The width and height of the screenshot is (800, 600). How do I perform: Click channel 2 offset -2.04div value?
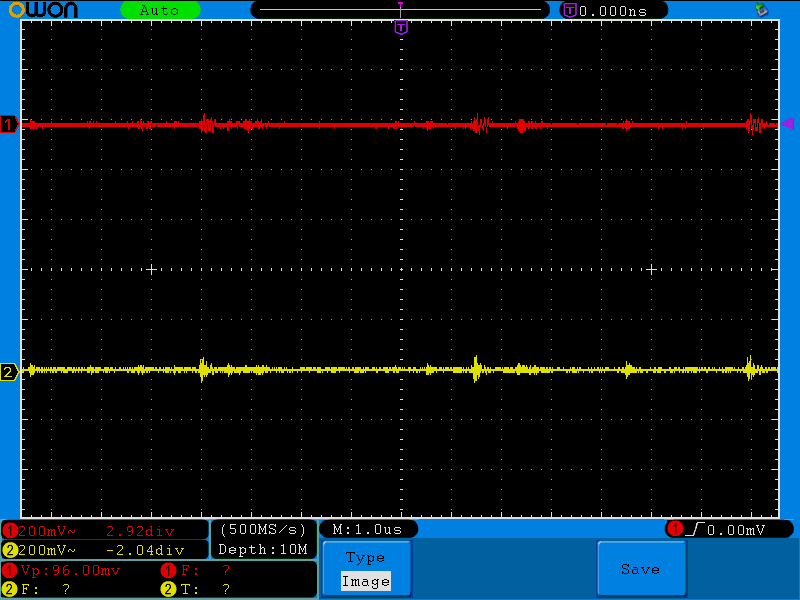click(x=145, y=550)
